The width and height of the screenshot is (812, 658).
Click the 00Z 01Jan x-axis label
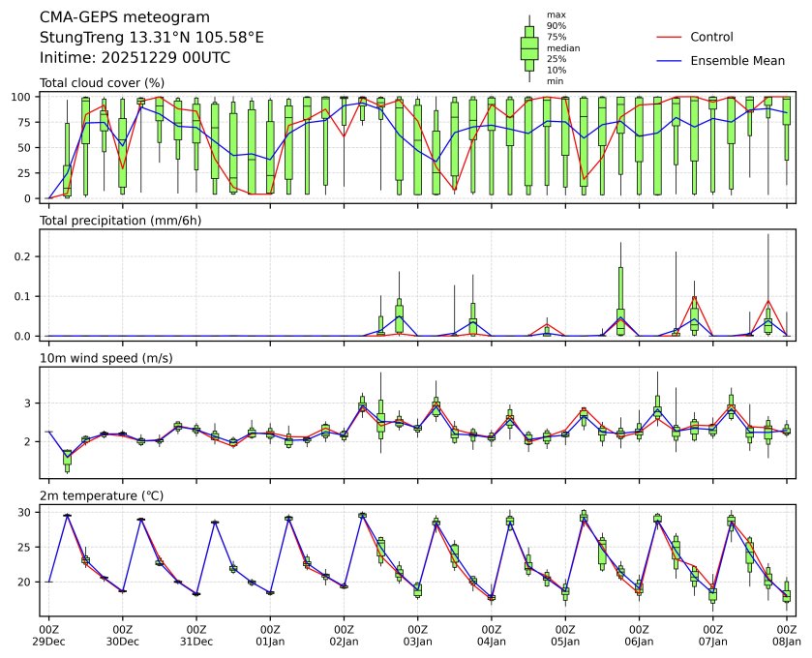click(x=270, y=634)
